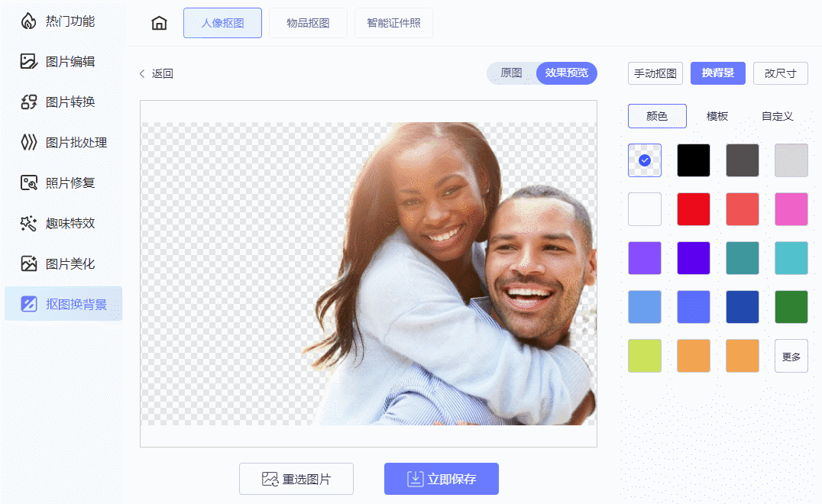Select the 换背景 mode button
The image size is (822, 504).
point(717,73)
